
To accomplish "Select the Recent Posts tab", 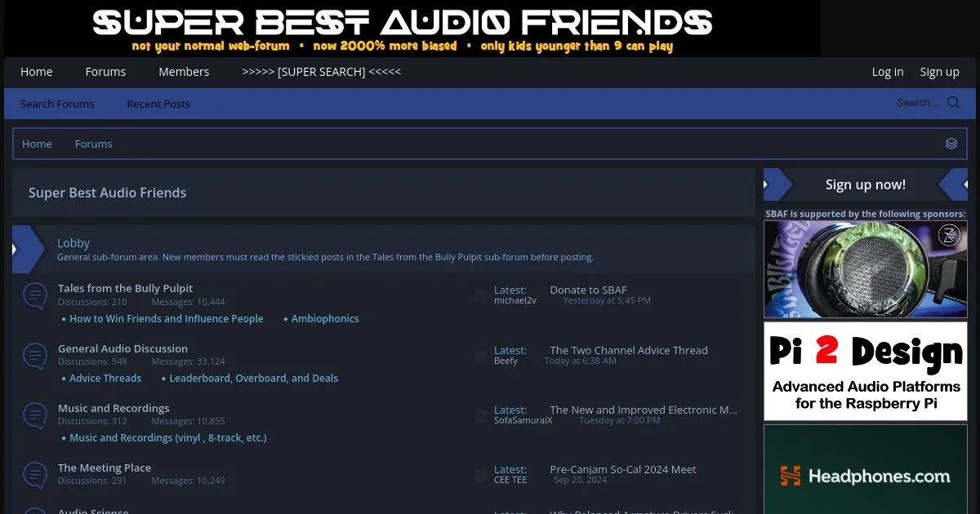I will coord(158,104).
